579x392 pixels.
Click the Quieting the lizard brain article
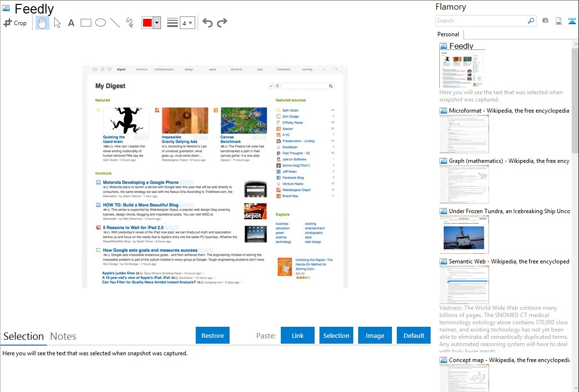114,139
